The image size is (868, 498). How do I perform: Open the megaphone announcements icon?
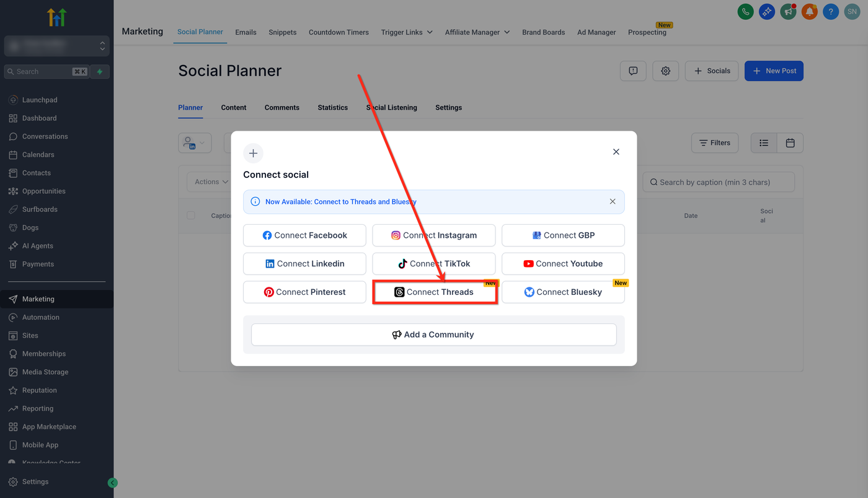coord(788,11)
